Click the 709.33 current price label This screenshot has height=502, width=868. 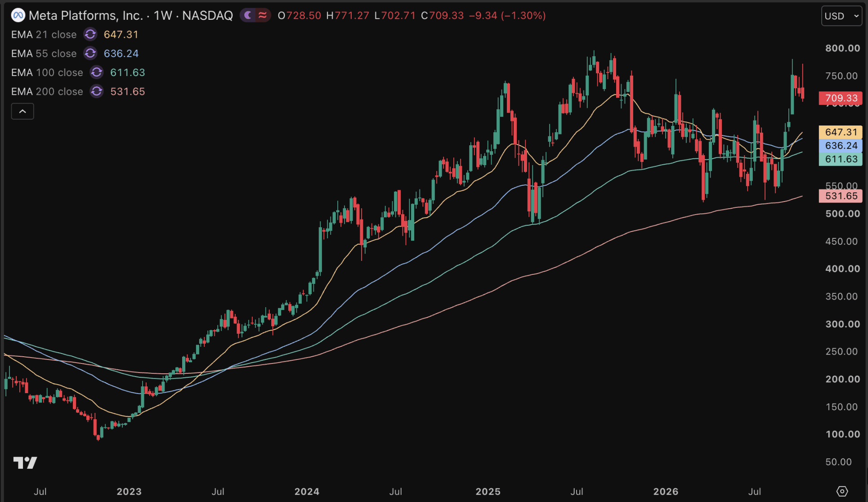pos(841,98)
